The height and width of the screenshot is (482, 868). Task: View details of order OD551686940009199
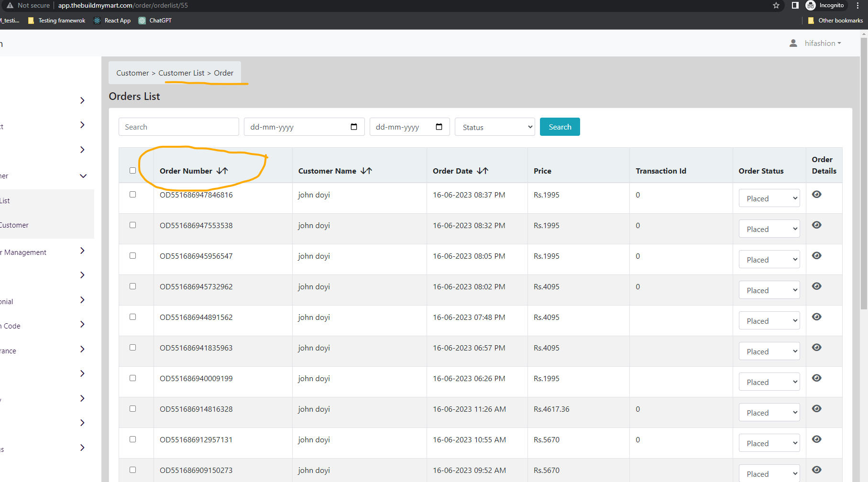[x=817, y=378]
